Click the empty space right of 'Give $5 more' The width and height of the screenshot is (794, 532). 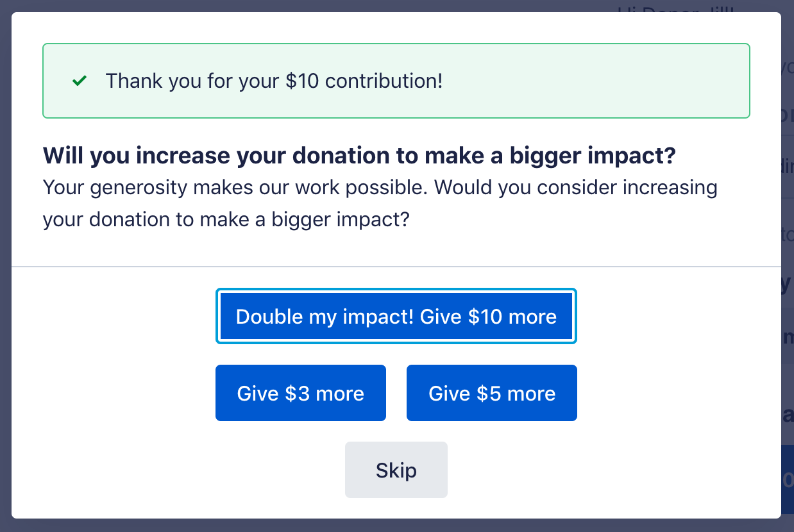pyautogui.click(x=673, y=393)
